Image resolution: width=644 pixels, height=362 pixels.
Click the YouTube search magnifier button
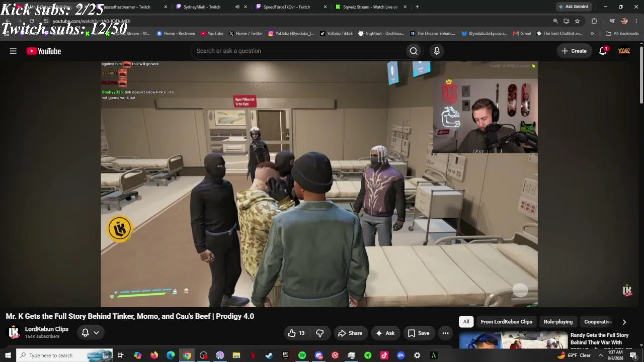click(414, 51)
